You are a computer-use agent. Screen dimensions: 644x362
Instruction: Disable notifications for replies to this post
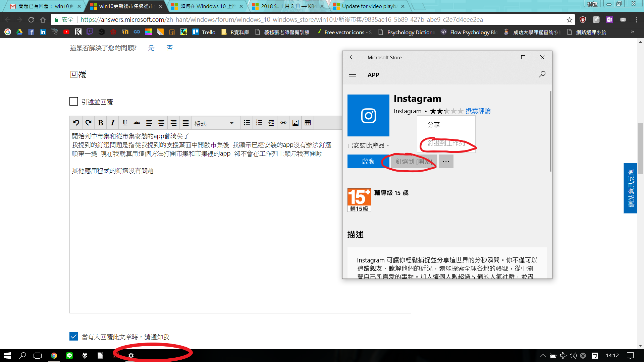(x=73, y=336)
